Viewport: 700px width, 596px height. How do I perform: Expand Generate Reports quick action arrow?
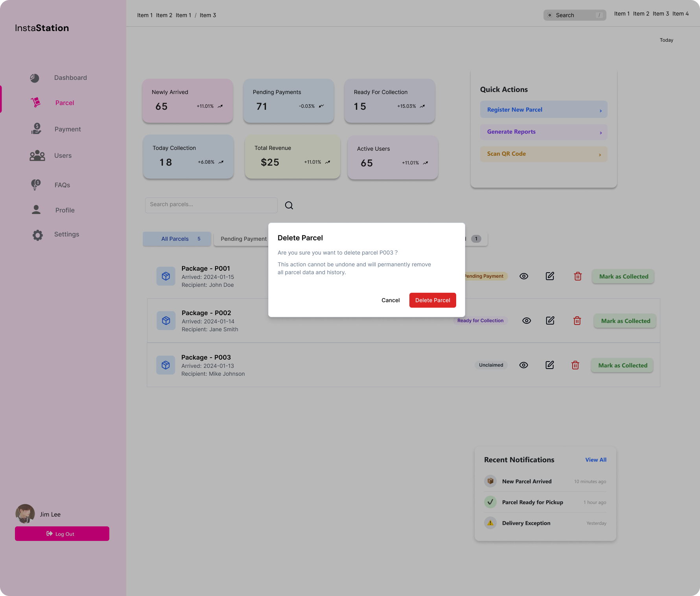[x=600, y=133]
